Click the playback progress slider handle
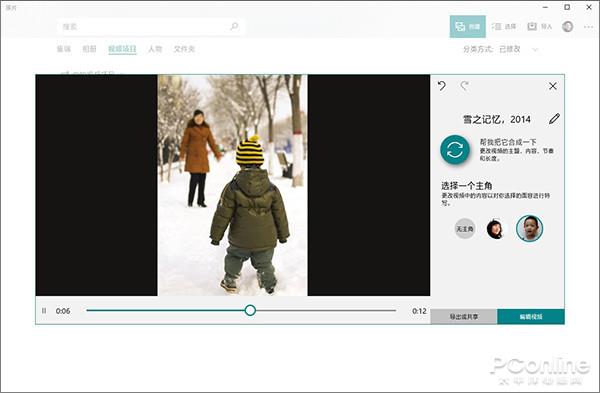Viewport: 600px width, 393px height. click(250, 310)
